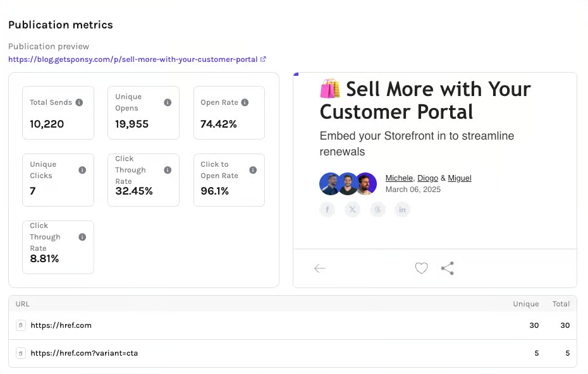Image resolution: width=588 pixels, height=374 pixels.
Task: Share post via the X icon
Action: click(x=353, y=210)
